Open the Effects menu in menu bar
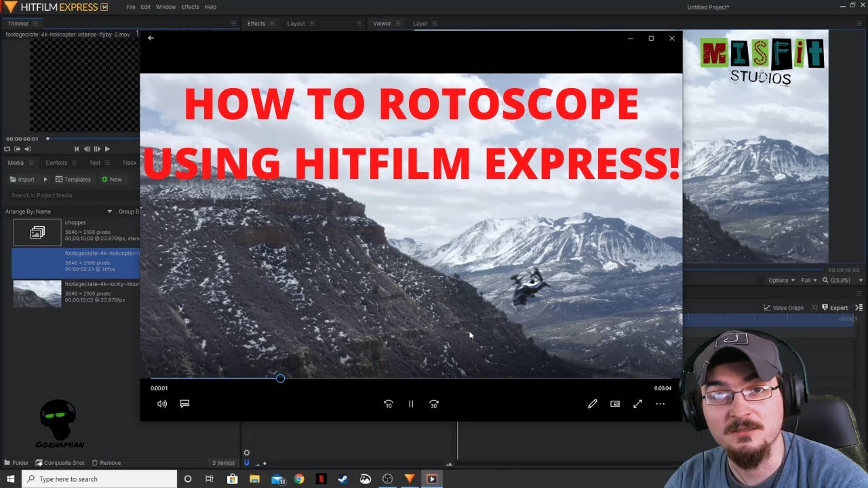This screenshot has width=868, height=488. click(191, 7)
